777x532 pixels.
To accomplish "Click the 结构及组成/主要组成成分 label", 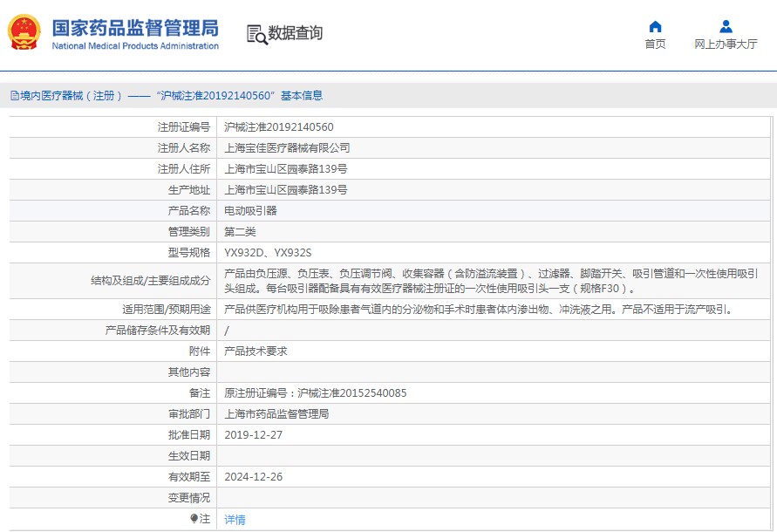I will pos(151,281).
